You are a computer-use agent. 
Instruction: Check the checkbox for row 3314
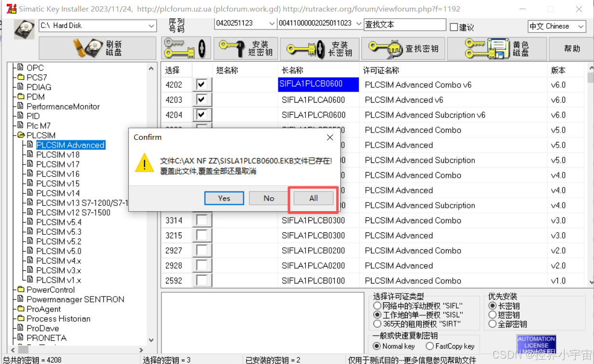202,220
